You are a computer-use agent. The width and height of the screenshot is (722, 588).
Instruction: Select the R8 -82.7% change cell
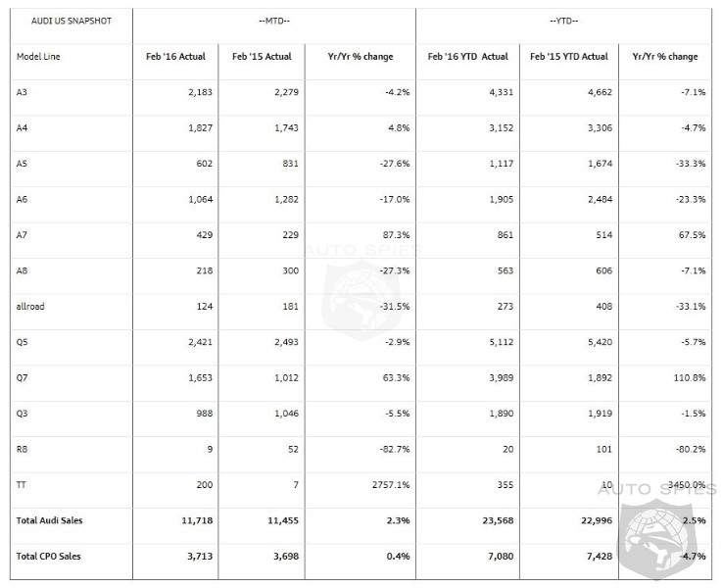(x=392, y=449)
